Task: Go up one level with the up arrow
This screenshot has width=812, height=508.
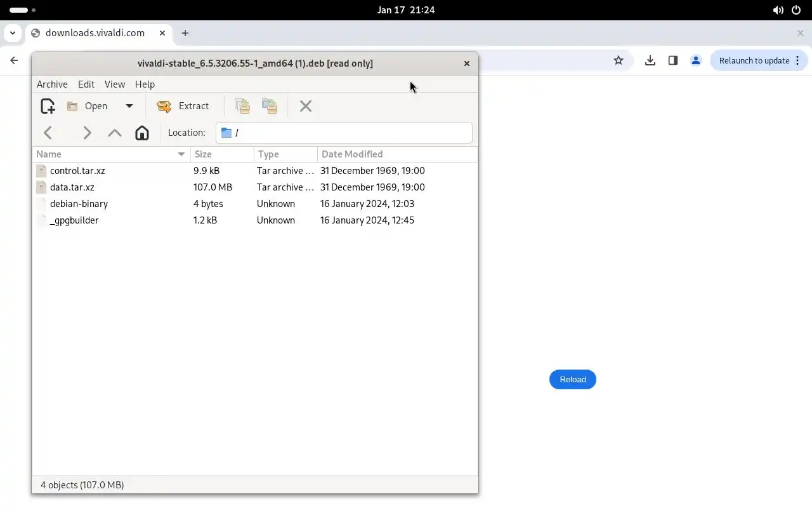Action: point(115,133)
